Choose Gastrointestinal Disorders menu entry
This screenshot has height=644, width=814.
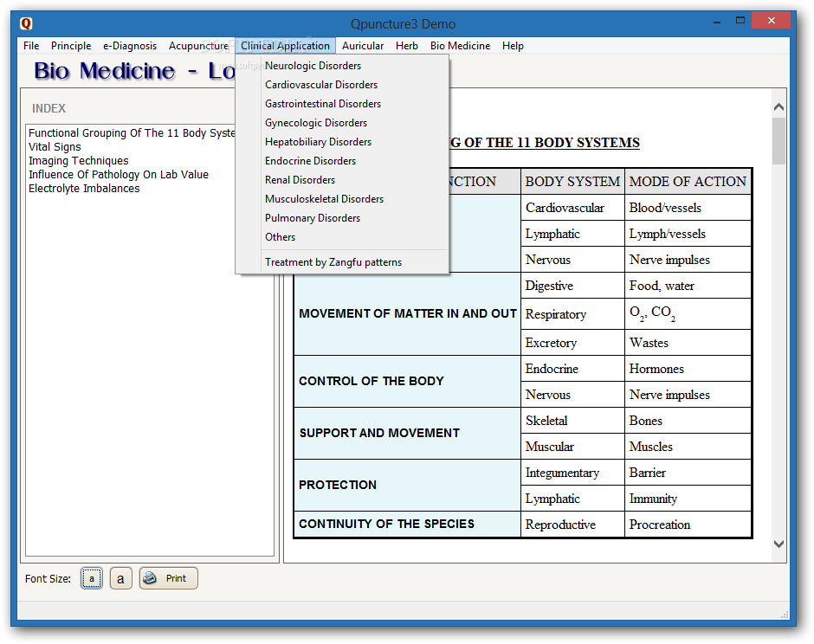tap(342, 104)
